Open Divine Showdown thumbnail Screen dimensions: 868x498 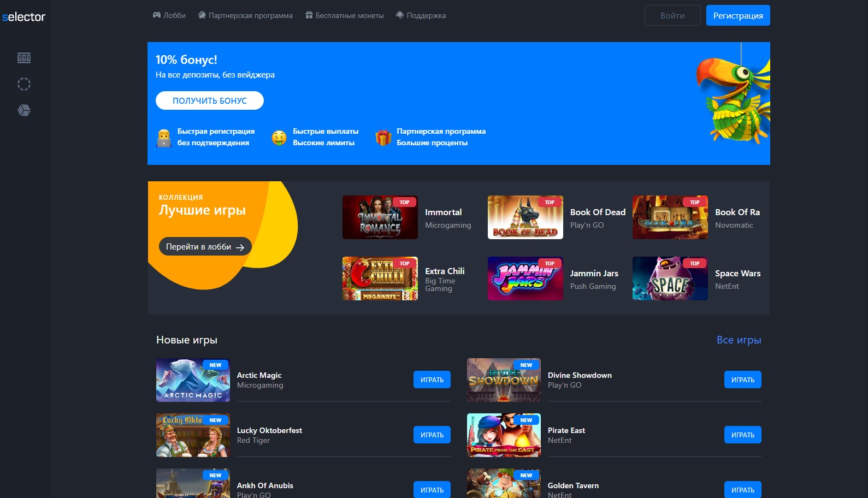click(x=504, y=380)
